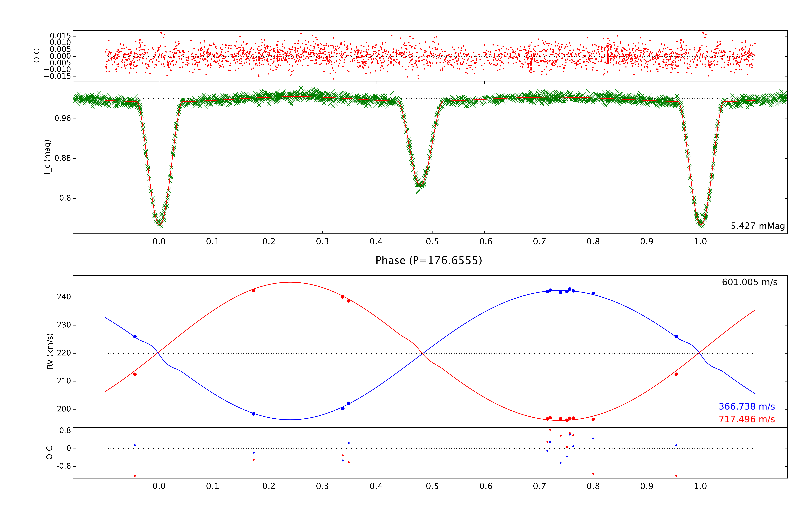Screen dimensions: 812x507
Task: Click the red RV point at phase 0.8
Action: (x=593, y=419)
